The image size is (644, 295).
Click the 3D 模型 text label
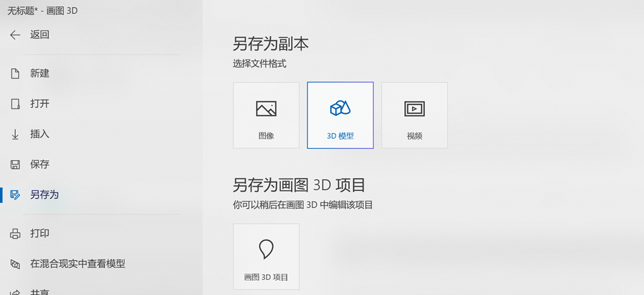click(x=340, y=136)
